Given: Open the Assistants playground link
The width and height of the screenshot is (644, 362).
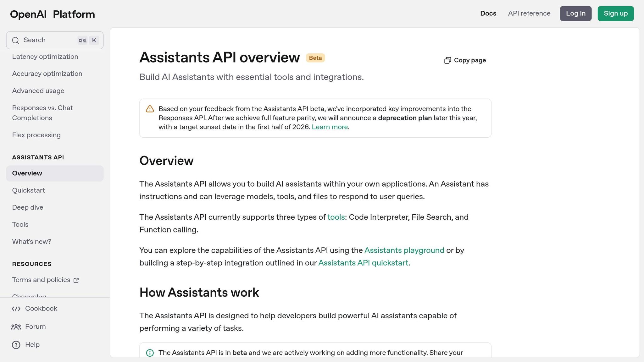Looking at the screenshot, I should [404, 250].
